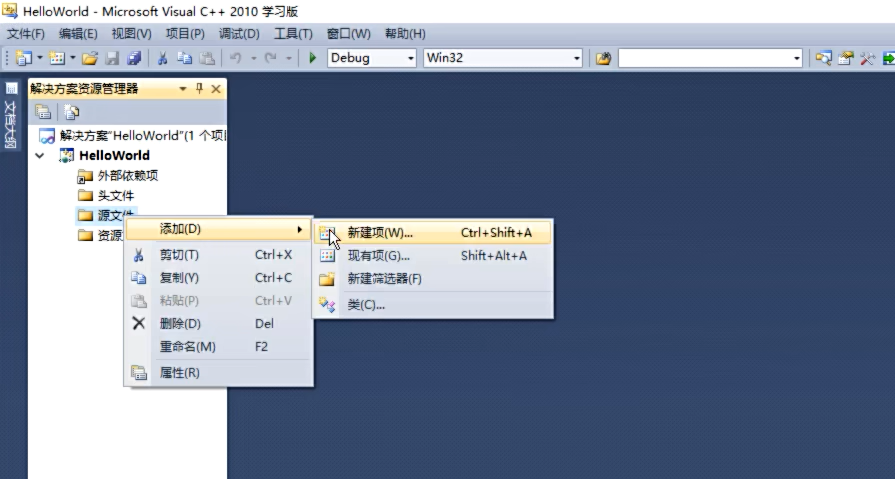Screen dimensions: 895x479
Task: Choose 添加(D) in the context menu
Action: (x=219, y=229)
